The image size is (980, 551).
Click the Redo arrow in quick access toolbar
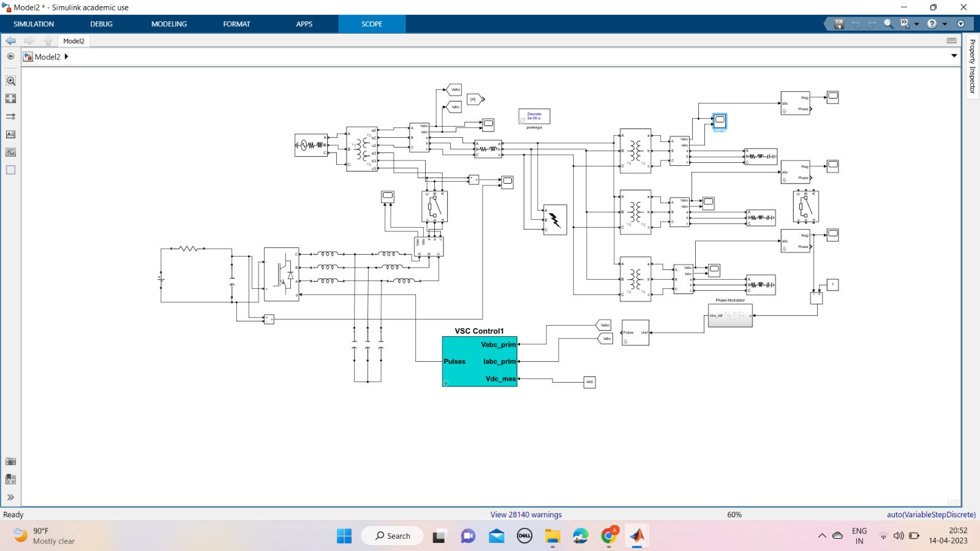(x=872, y=24)
